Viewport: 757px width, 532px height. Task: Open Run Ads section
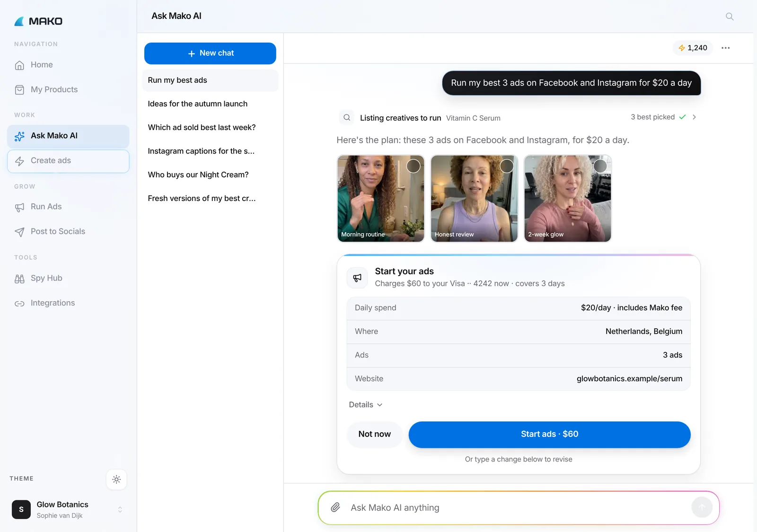tap(68, 207)
